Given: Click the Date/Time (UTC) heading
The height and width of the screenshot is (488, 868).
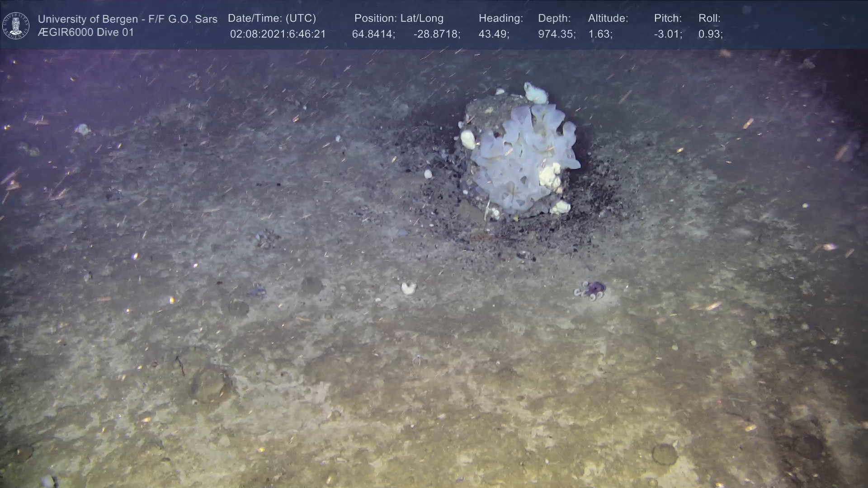Looking at the screenshot, I should (272, 19).
